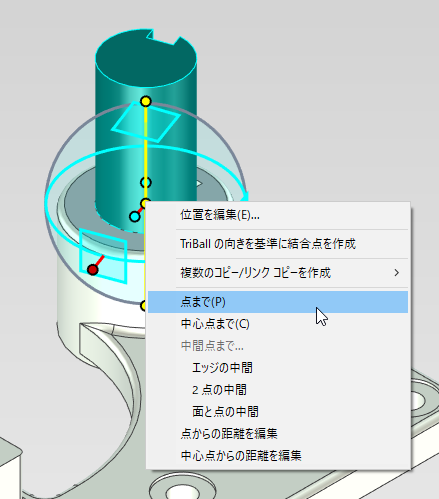The height and width of the screenshot is (499, 439).
Task: Open 位置を編集(E)... menu entry
Action: tap(278, 215)
